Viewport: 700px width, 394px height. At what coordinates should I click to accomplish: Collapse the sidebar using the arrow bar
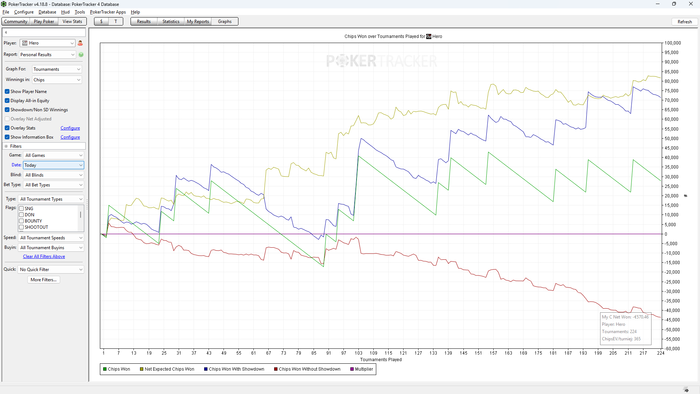(44, 33)
